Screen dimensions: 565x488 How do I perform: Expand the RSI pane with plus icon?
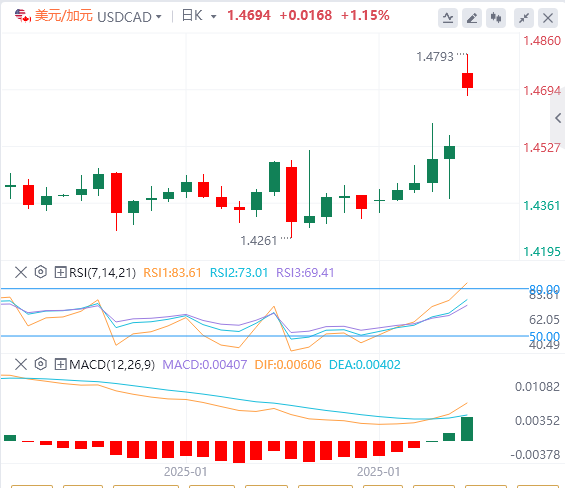pos(60,272)
